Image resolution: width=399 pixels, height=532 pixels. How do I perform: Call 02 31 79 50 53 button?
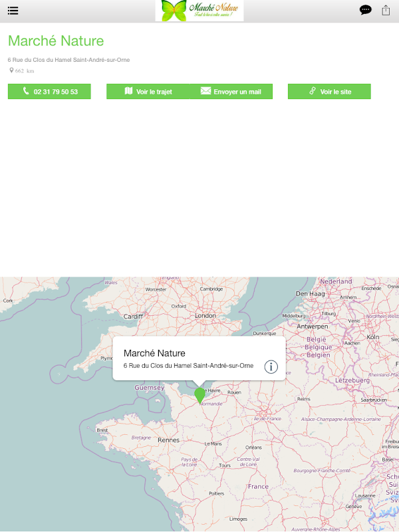49,92
